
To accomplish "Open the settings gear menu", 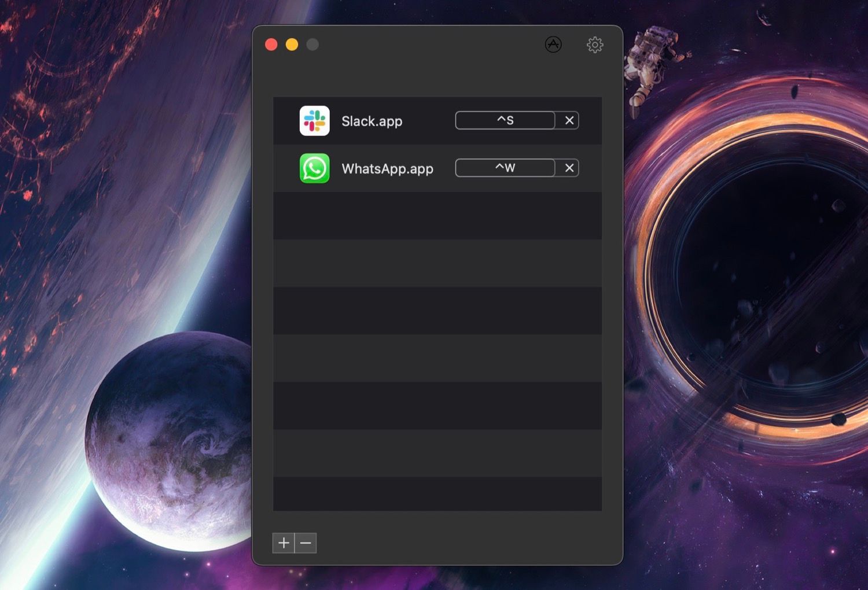I will [594, 45].
